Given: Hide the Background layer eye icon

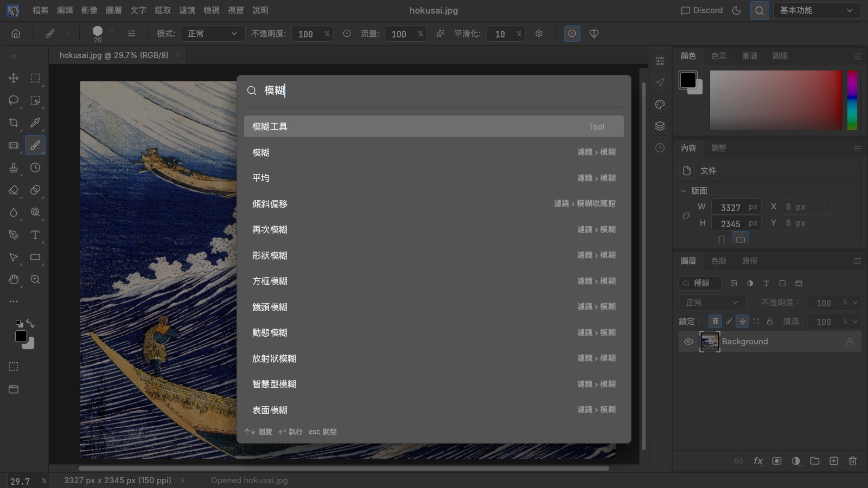Looking at the screenshot, I should tap(688, 342).
